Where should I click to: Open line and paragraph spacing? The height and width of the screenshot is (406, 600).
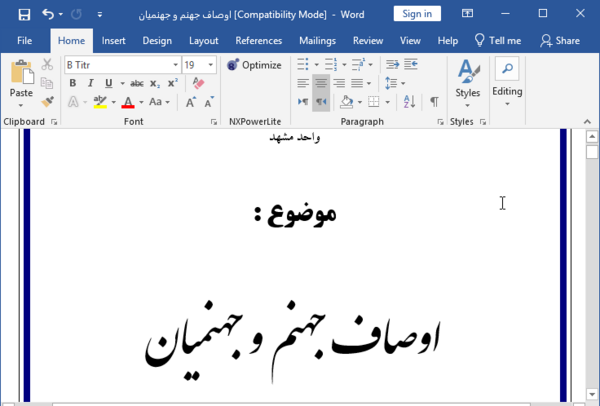tap(391, 83)
